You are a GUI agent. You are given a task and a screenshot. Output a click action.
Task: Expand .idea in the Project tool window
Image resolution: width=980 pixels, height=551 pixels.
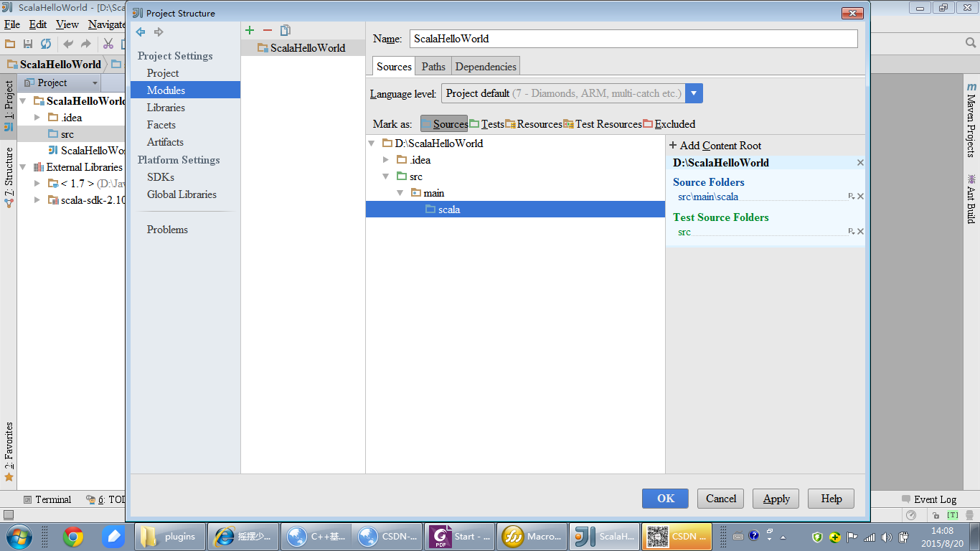(x=37, y=118)
